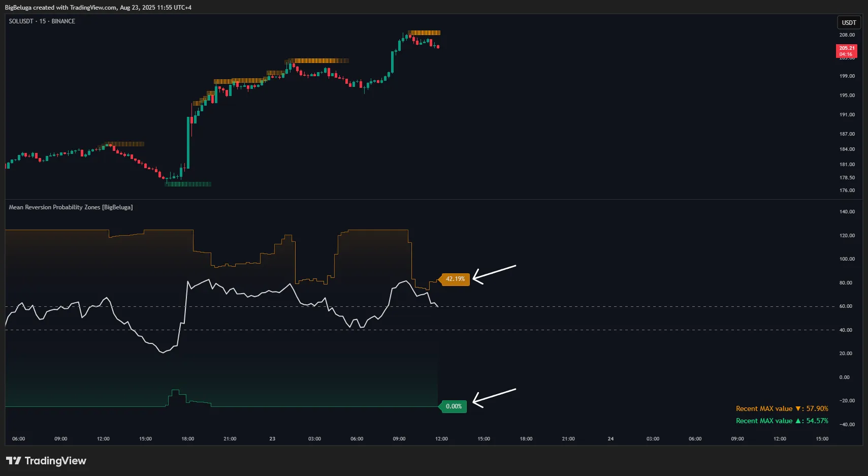Click the 20.00 indicator scale label

point(846,354)
